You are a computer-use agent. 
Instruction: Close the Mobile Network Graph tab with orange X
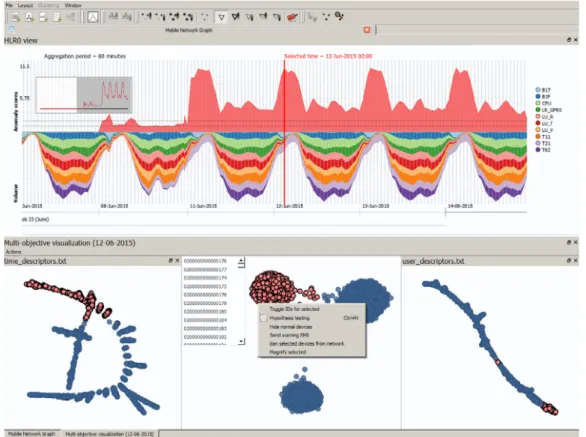pos(367,30)
